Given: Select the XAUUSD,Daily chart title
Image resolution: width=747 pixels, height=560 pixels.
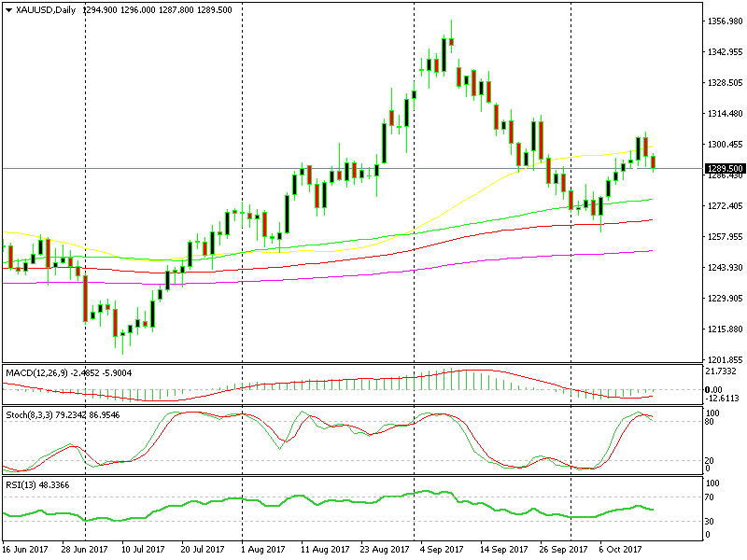Looking at the screenshot, I should coord(45,10).
